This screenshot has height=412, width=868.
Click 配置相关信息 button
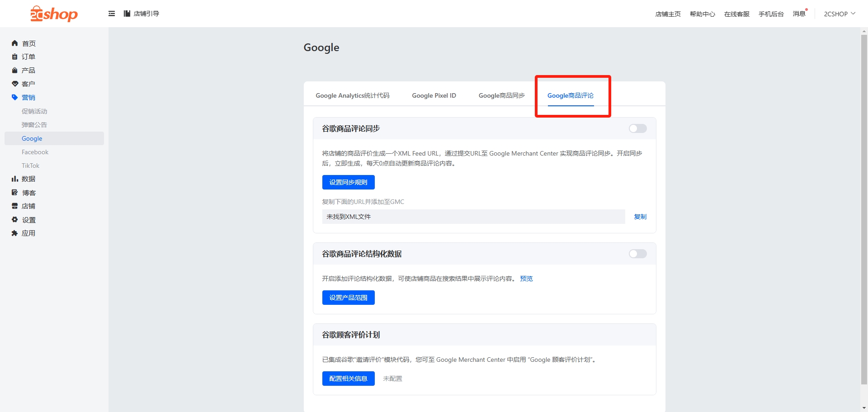[x=349, y=379]
